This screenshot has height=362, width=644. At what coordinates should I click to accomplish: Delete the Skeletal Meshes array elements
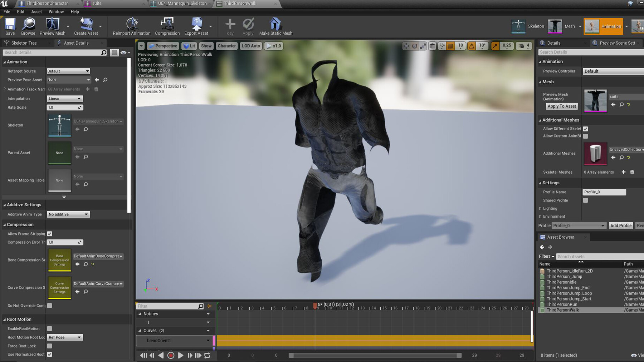632,172
